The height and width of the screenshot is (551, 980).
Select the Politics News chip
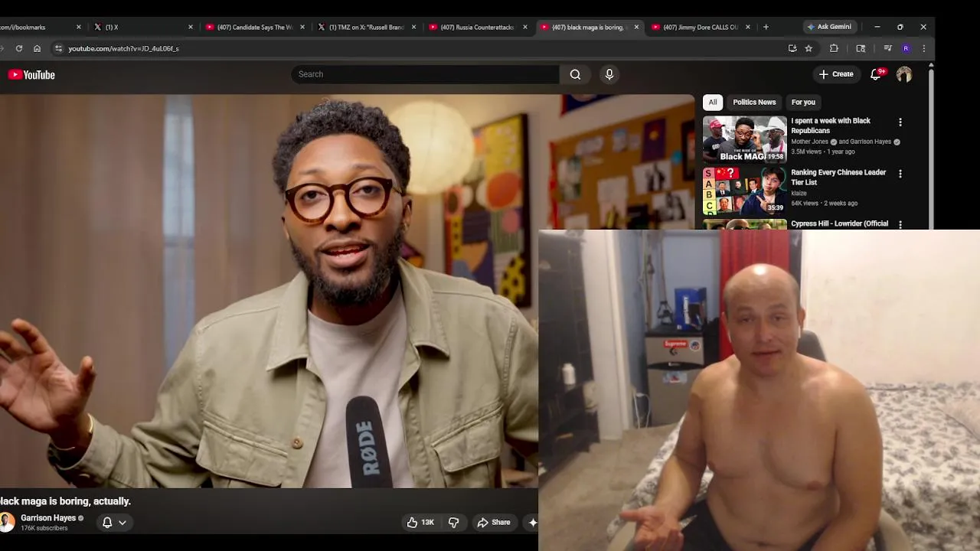tap(754, 102)
